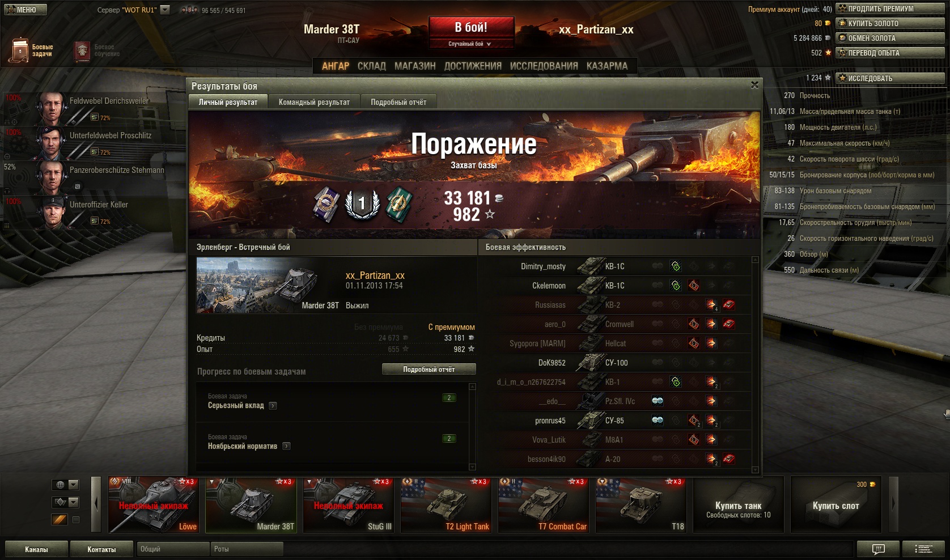950x560 pixels.
Task: Click the first medal ribbon icon under Поражение
Action: (326, 204)
